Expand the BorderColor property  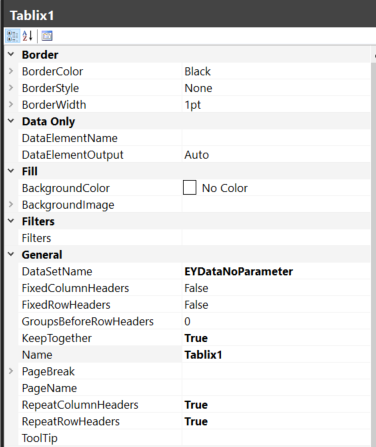[11, 71]
